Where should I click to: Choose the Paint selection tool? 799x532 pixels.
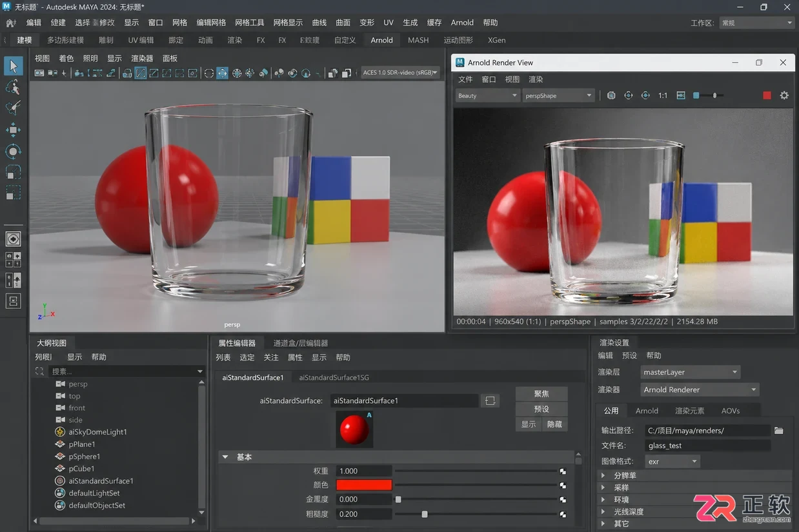coord(13,108)
